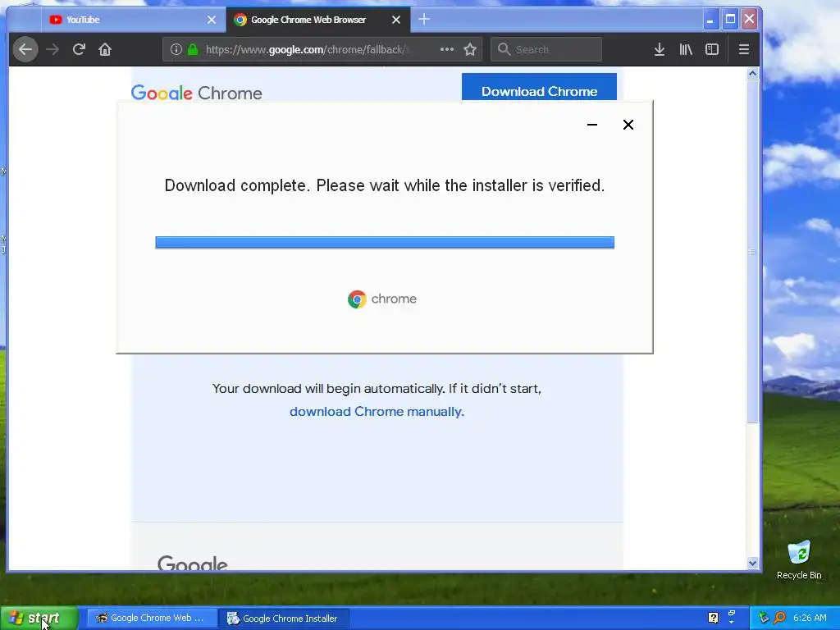Click the Google Chrome logo on page

[197, 93]
